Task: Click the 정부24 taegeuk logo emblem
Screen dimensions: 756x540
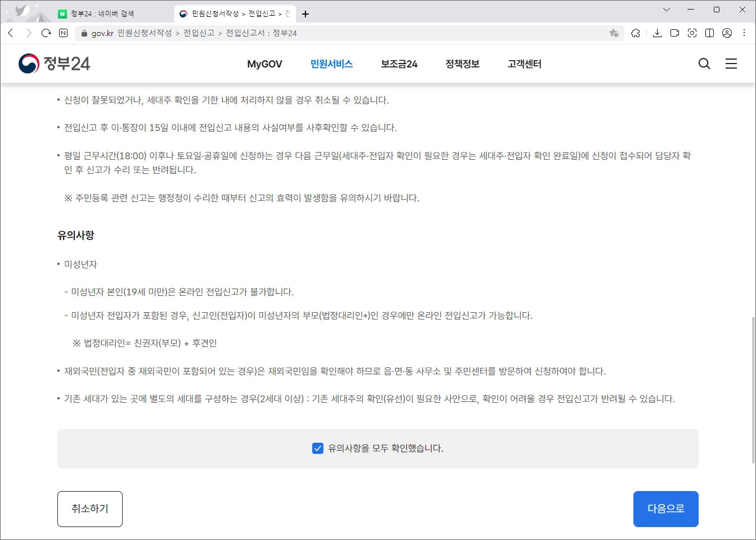Action: coord(27,63)
